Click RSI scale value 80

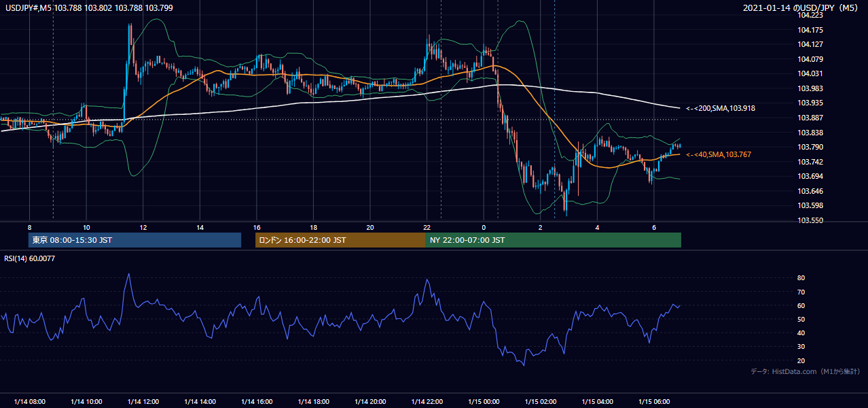point(801,278)
